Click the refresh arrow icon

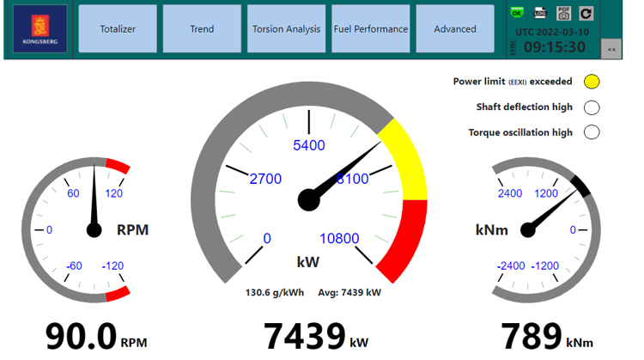(586, 13)
